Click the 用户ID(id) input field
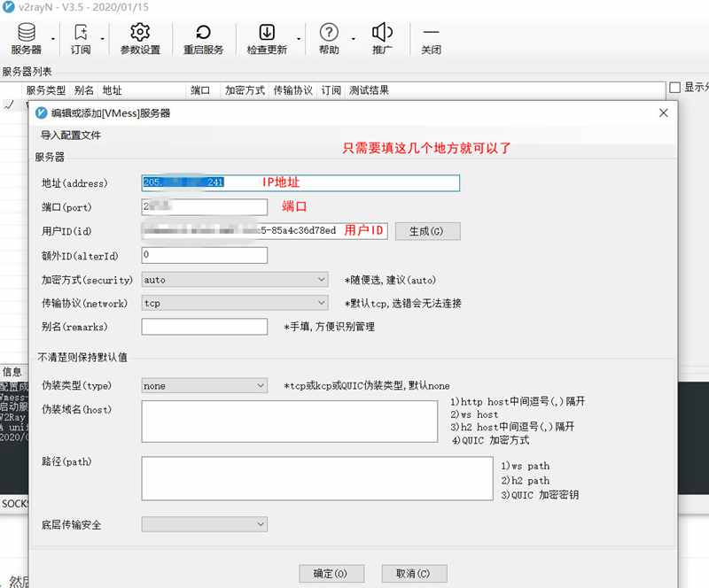Image resolution: width=709 pixels, height=588 pixels. point(264,231)
